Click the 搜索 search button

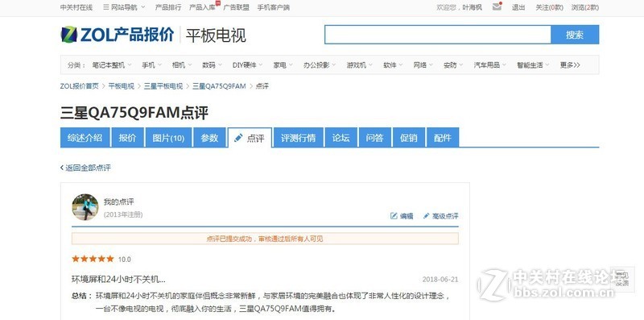575,35
